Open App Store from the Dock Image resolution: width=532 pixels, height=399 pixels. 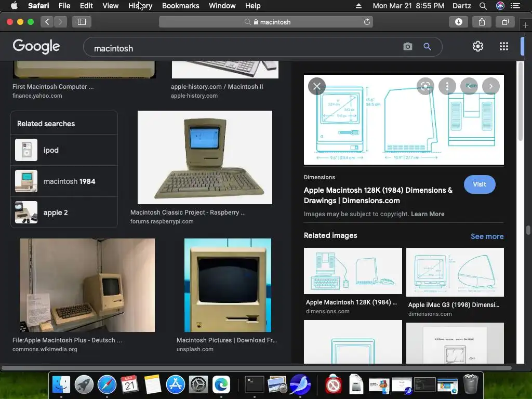176,385
